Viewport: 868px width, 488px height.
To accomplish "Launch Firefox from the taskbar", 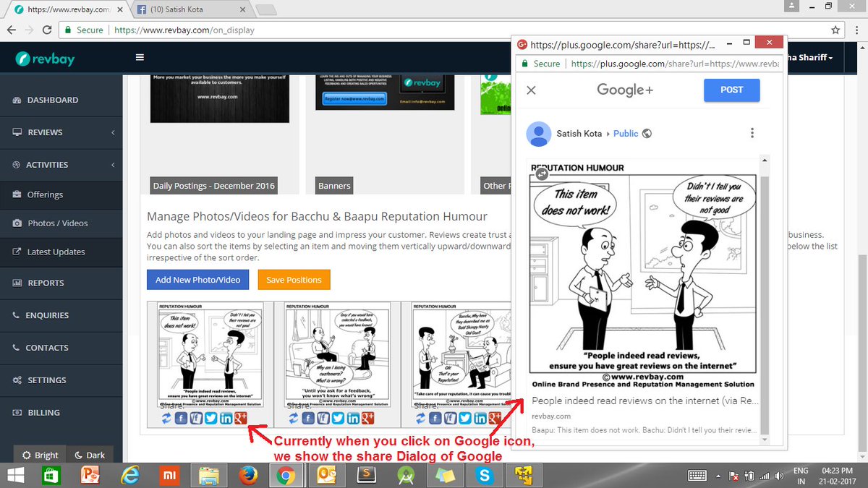I will tap(247, 475).
